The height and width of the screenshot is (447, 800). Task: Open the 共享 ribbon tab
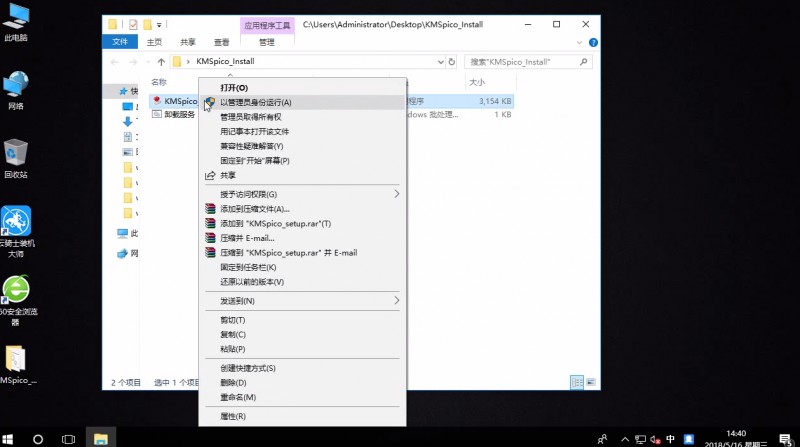click(x=188, y=42)
